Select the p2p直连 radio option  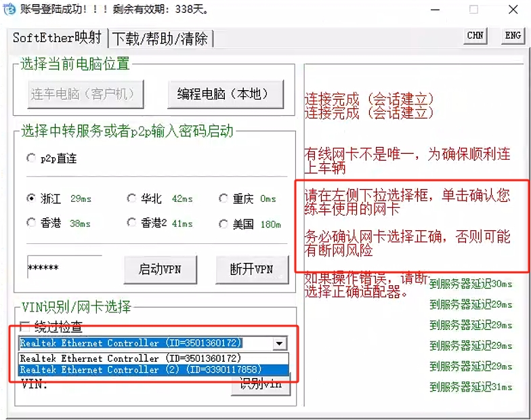tap(31, 159)
